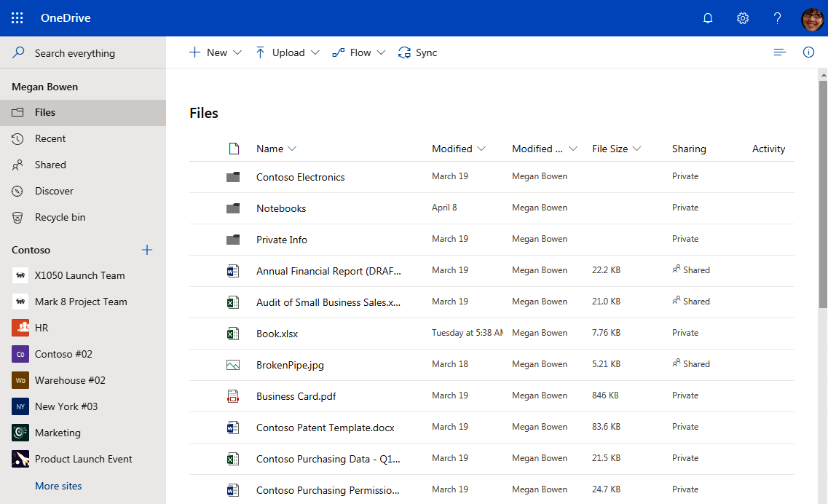Go to Shared in the left navigation
The width and height of the screenshot is (828, 504).
tap(83, 165)
